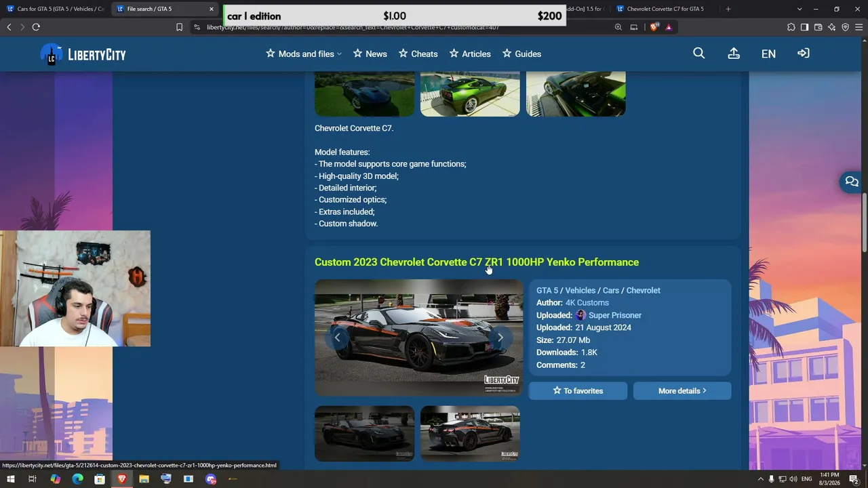Open the browser main menu
Screen dimensions: 868x488
[x=859, y=27]
